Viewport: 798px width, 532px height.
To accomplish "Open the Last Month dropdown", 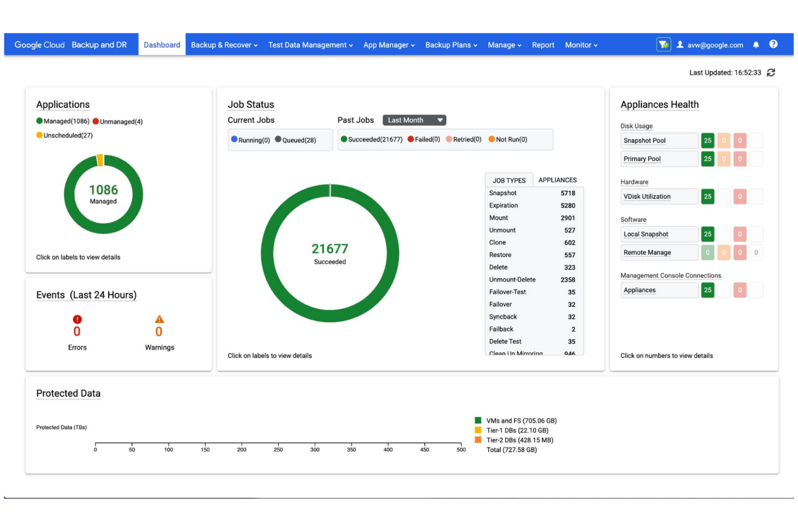I will pyautogui.click(x=414, y=120).
